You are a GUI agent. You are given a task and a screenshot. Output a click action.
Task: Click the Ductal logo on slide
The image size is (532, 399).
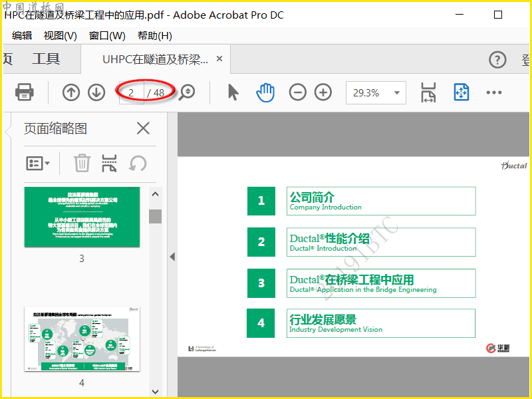click(513, 165)
